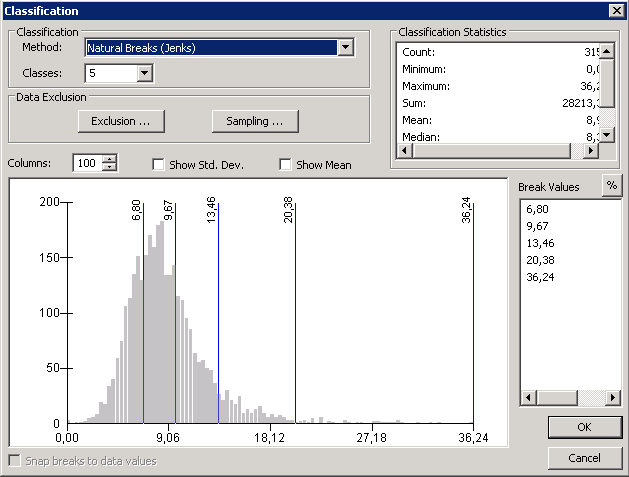The image size is (629, 477).
Task: Open the classification Method dropdown
Action: (x=345, y=48)
